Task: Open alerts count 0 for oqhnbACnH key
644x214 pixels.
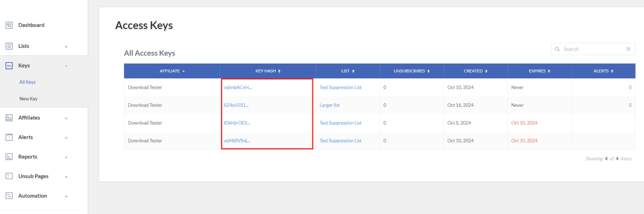Action: (630, 87)
